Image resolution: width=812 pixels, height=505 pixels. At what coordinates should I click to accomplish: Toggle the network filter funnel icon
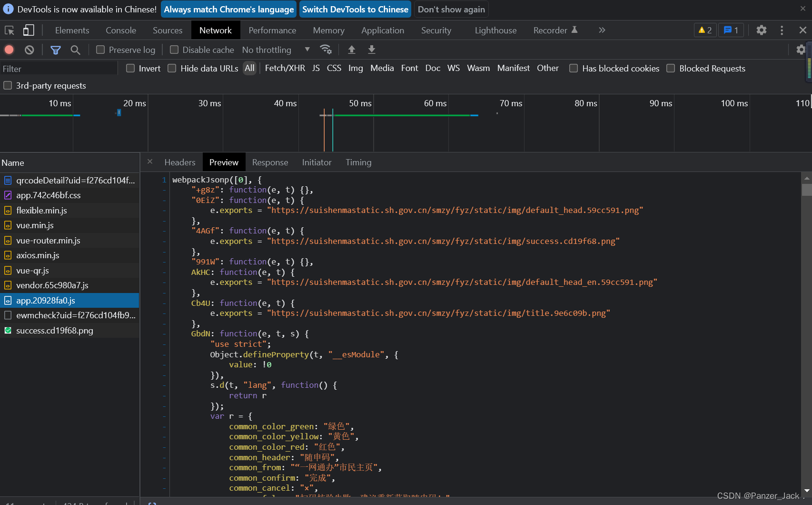(56, 50)
